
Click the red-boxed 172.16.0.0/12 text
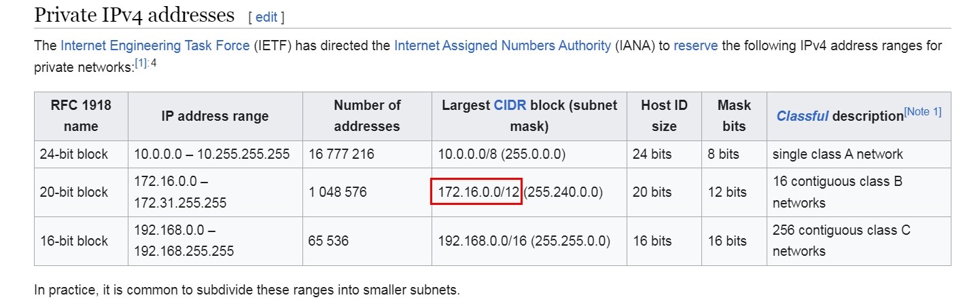coord(476,192)
